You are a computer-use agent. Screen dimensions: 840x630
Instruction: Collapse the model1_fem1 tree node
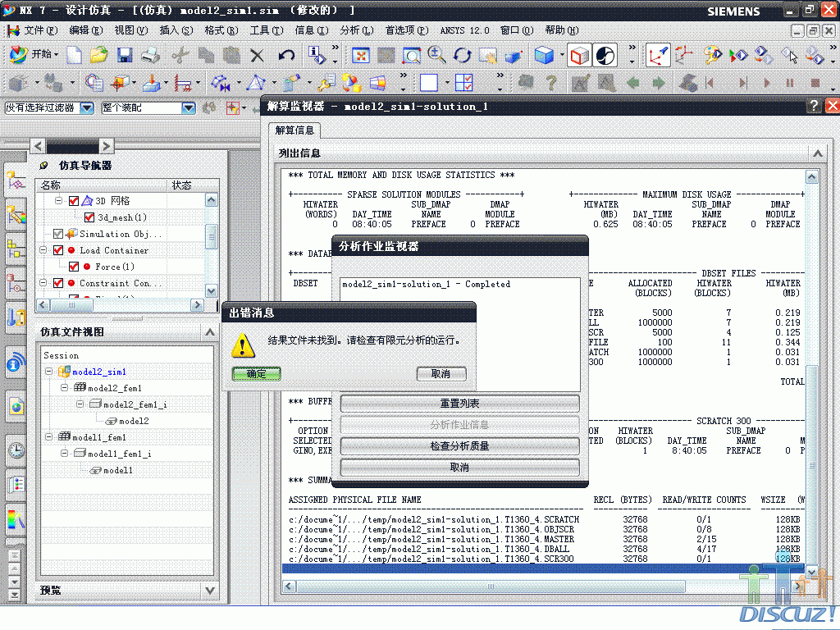[x=48, y=437]
